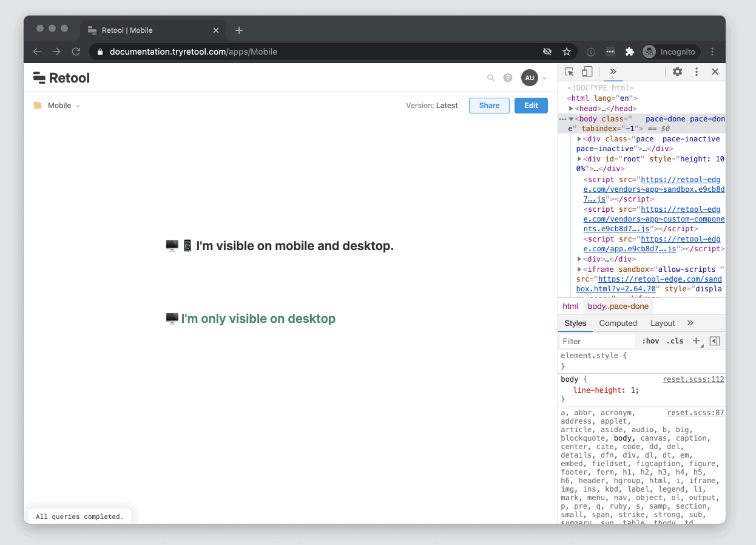The image size is (756, 545).
Task: Open the vendors~app~sandbox script link
Action: (654, 189)
